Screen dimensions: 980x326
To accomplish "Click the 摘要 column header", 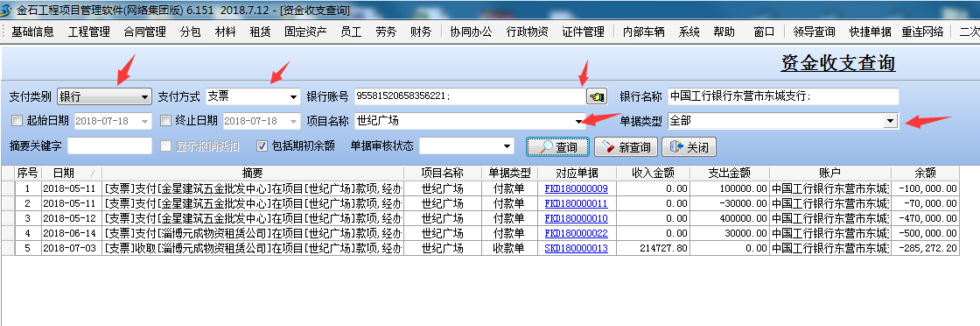I will click(x=253, y=174).
